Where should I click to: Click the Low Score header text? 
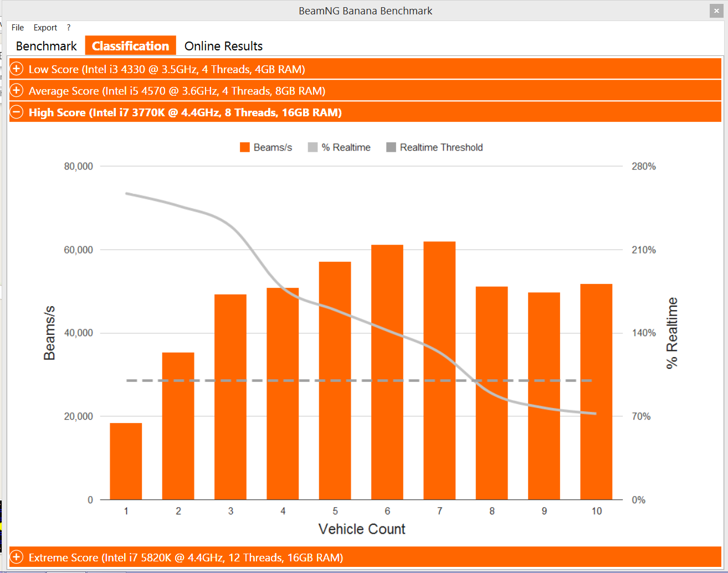[167, 69]
